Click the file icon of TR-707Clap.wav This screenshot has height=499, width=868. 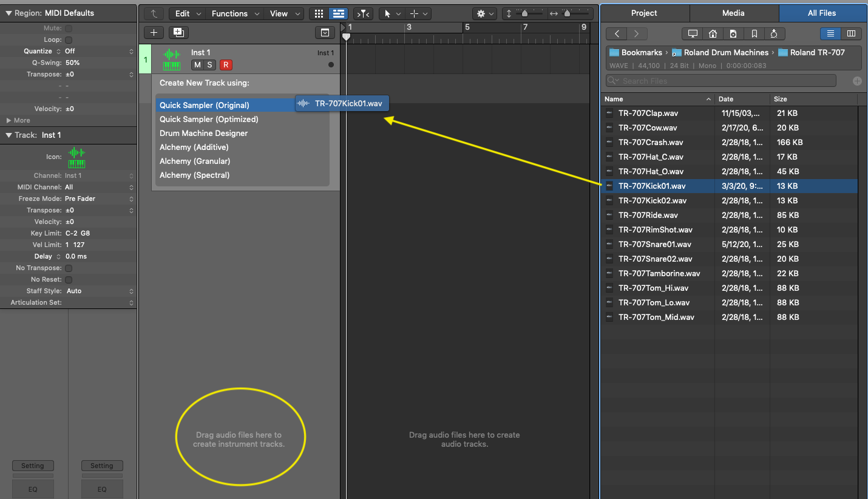609,113
